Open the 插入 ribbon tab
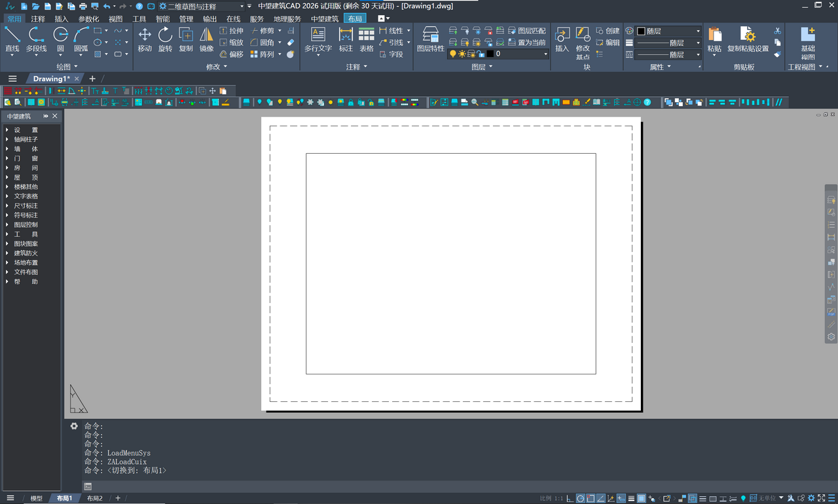The image size is (838, 504). tap(61, 19)
